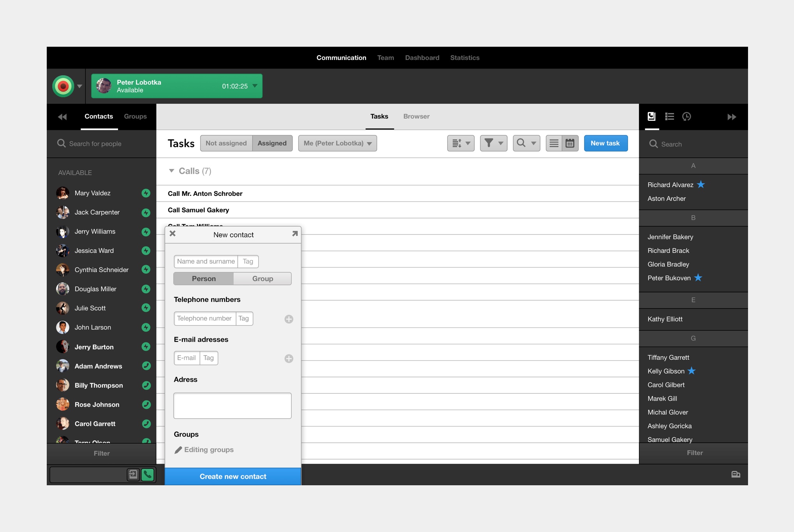Screen dimensions: 794x532
Task: Type in the Search for people field
Action: 101,143
